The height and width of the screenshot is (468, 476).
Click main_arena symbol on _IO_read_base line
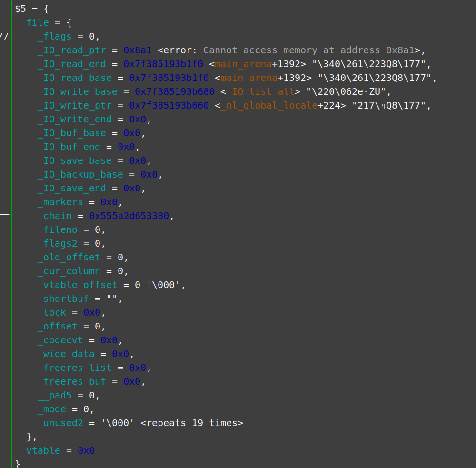click(249, 78)
